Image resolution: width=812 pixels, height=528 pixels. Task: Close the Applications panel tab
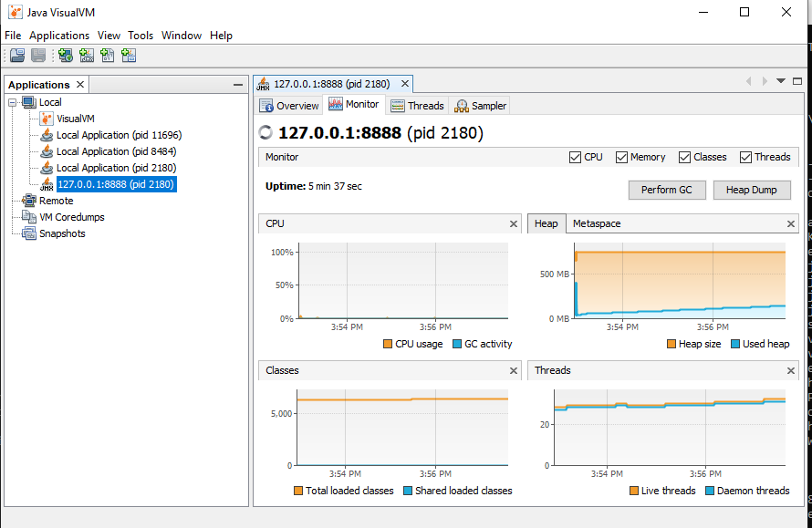click(x=80, y=85)
